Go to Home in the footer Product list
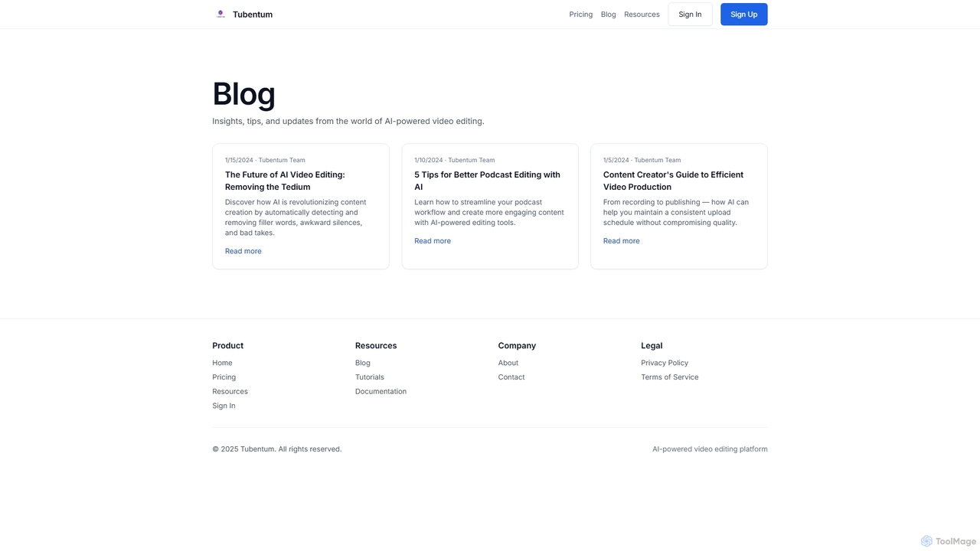This screenshot has height=551, width=980. (x=222, y=363)
